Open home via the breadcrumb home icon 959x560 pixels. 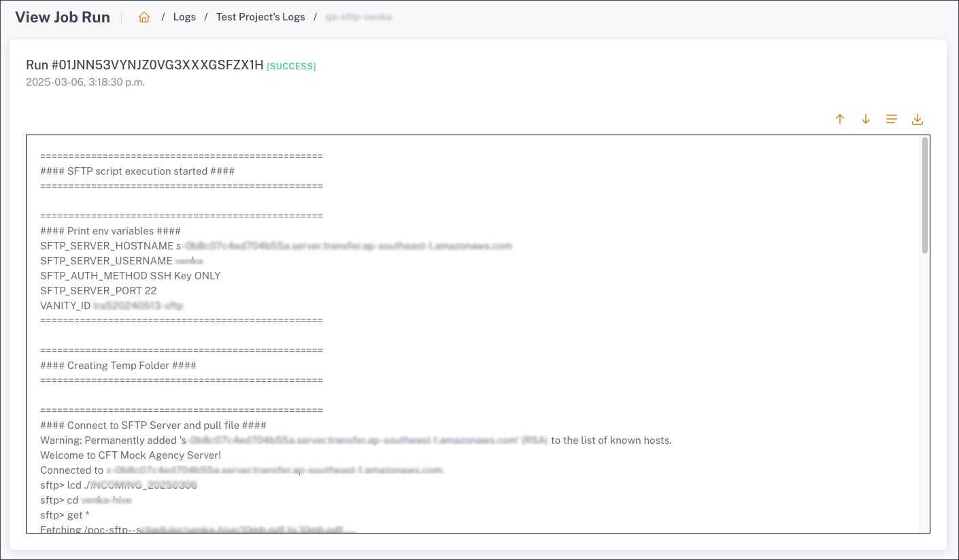tap(144, 16)
